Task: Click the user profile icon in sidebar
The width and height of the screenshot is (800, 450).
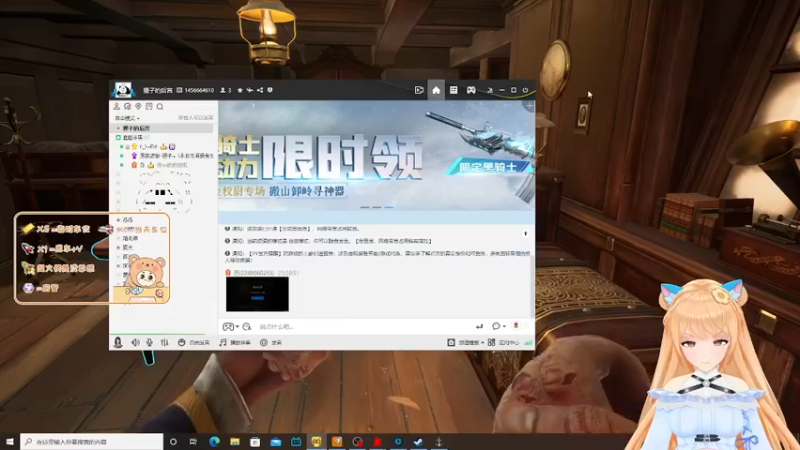Action: click(116, 107)
